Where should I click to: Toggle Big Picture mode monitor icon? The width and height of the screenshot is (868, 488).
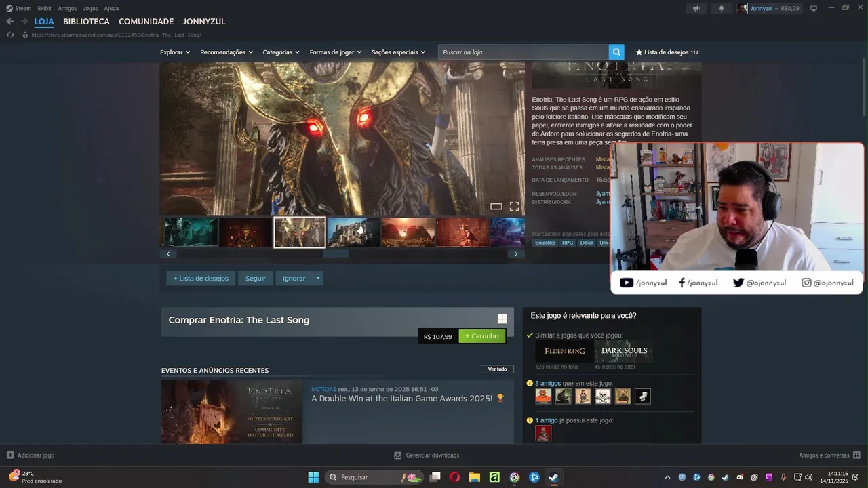coord(814,8)
